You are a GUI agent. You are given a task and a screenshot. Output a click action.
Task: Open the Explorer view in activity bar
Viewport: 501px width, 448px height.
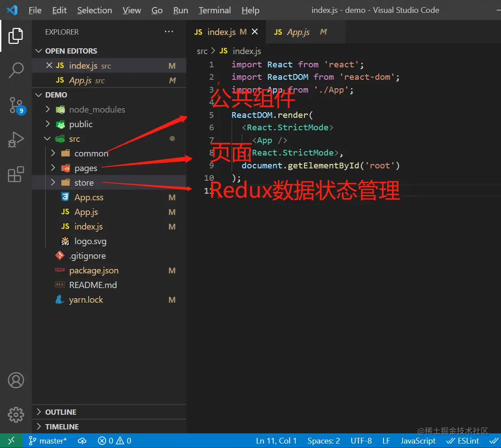click(16, 36)
